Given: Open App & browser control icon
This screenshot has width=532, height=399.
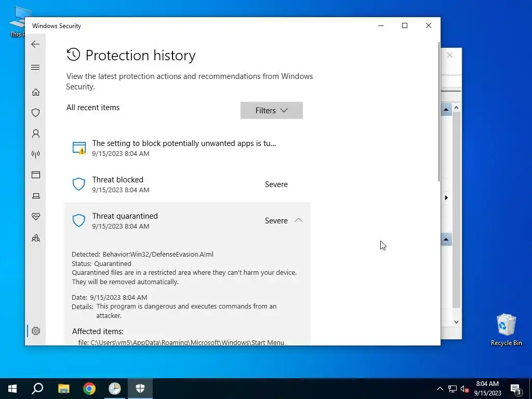Looking at the screenshot, I should [x=36, y=175].
